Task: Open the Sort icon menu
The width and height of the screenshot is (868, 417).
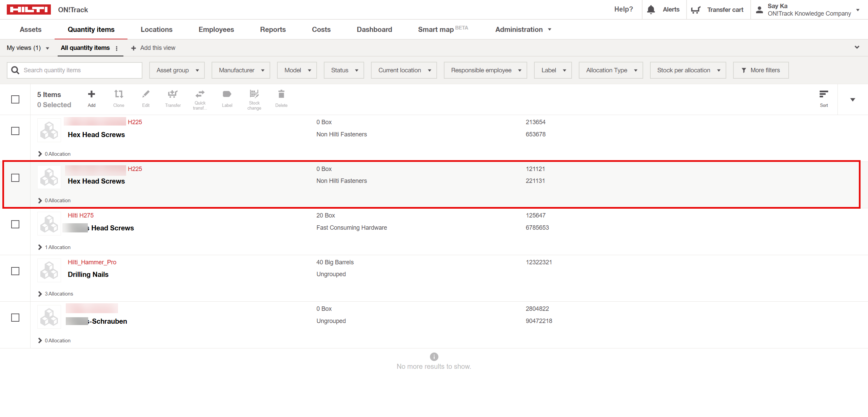Action: [x=824, y=95]
